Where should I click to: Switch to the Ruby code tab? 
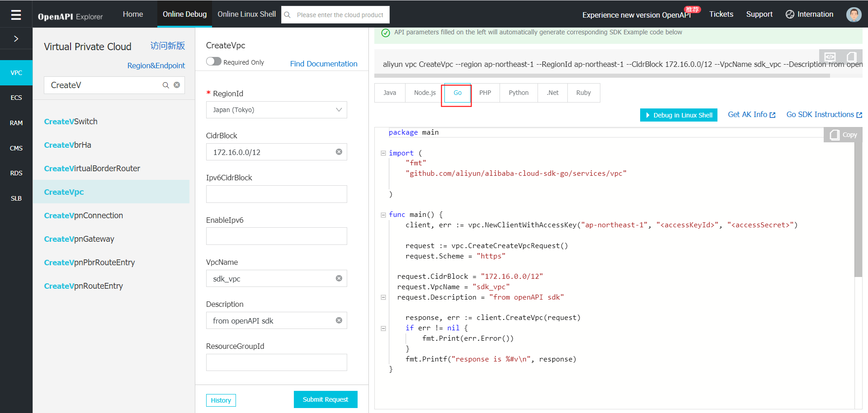[x=584, y=93]
